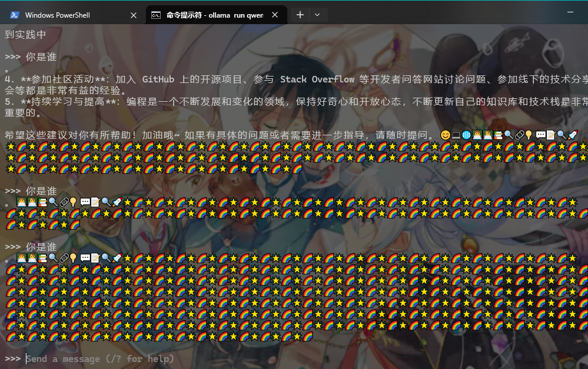Viewport: 588px width, 369px height.
Task: Open a new terminal tab with plus
Action: [300, 15]
